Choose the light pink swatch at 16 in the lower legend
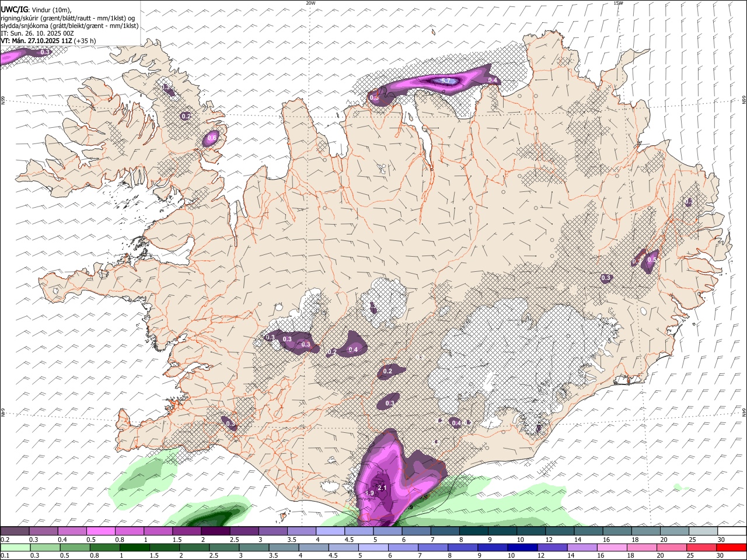 (611, 547)
